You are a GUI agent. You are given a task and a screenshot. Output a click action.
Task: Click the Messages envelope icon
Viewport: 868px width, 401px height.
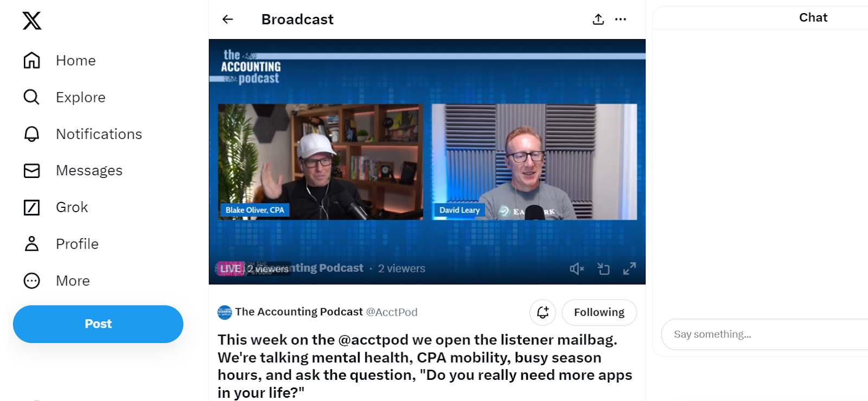(32, 170)
